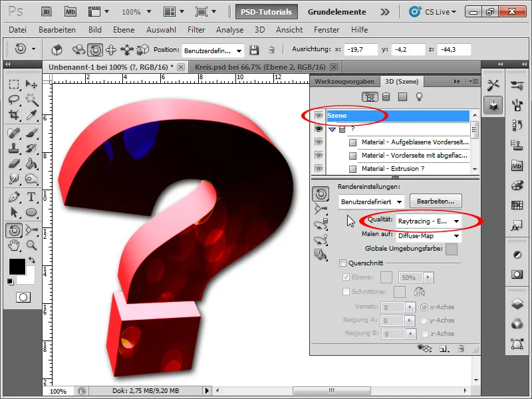This screenshot has width=532, height=399.
Task: Select the Ellipse shape tool
Action: click(x=31, y=212)
